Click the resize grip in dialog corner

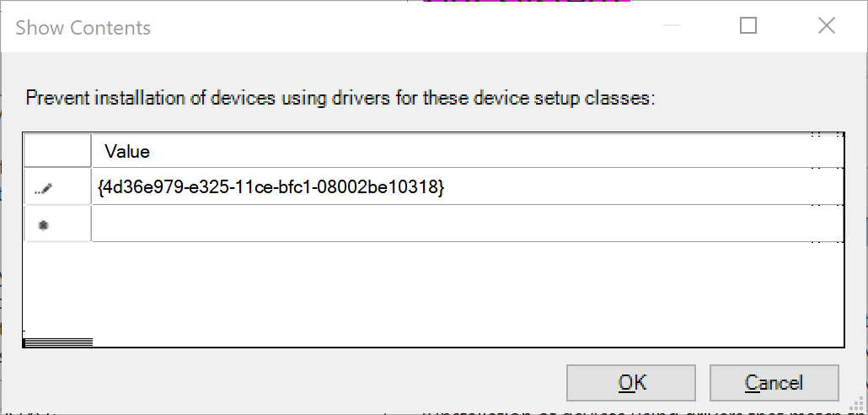tap(858, 405)
